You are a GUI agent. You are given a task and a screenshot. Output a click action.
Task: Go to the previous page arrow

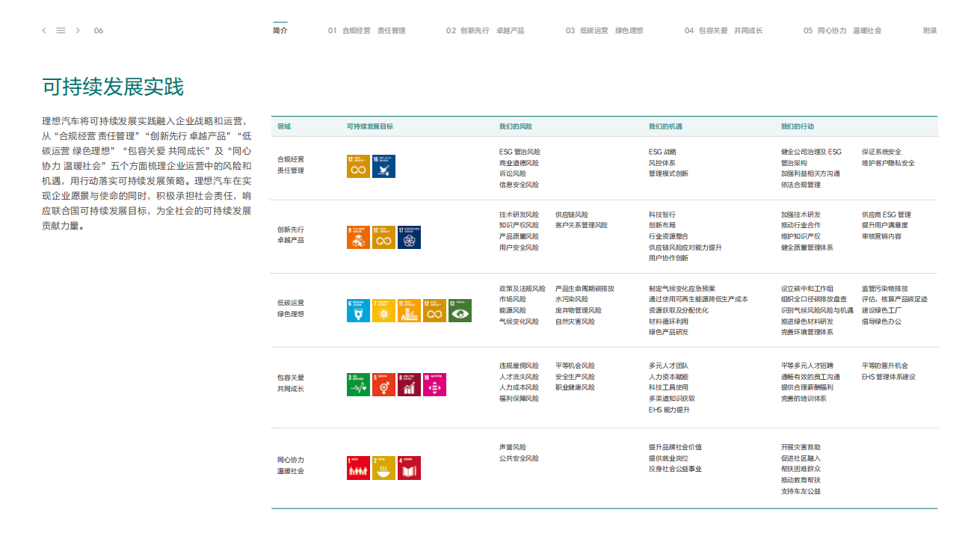coord(44,31)
